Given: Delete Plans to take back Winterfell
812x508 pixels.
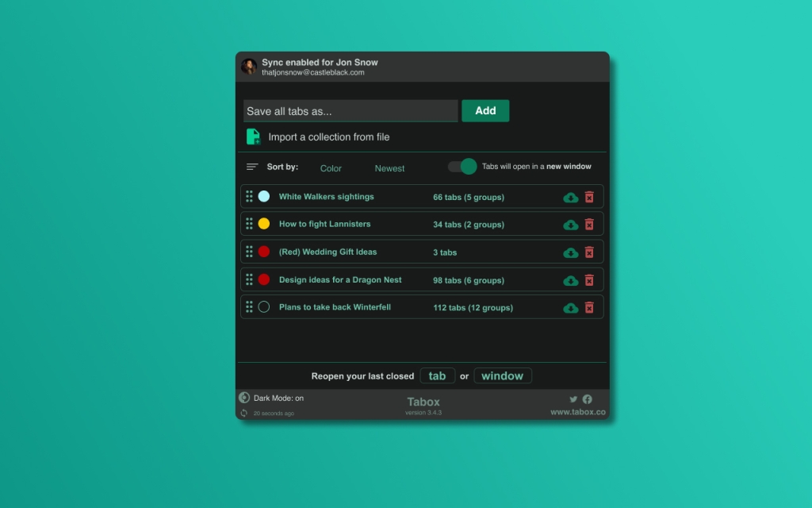Looking at the screenshot, I should click(x=589, y=307).
